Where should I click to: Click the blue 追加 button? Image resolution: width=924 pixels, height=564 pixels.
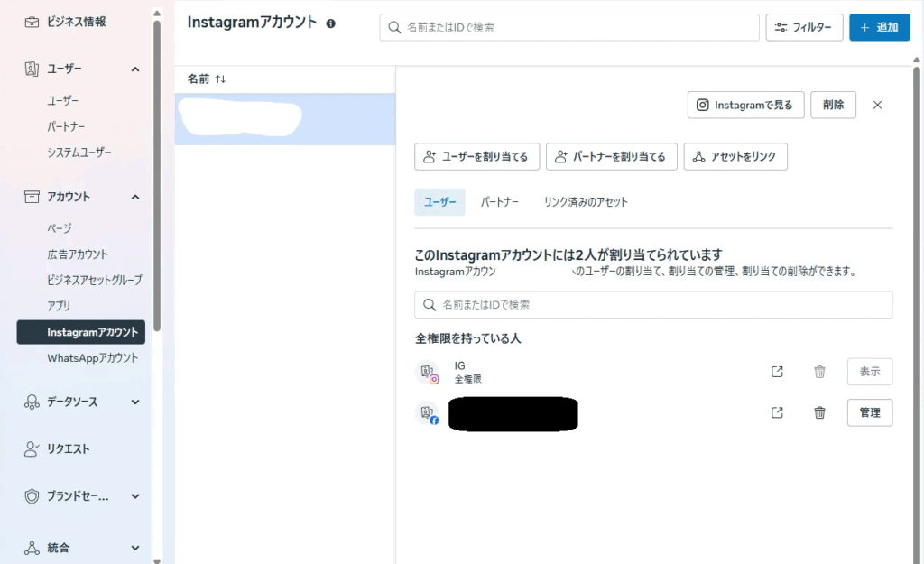pyautogui.click(x=879, y=27)
